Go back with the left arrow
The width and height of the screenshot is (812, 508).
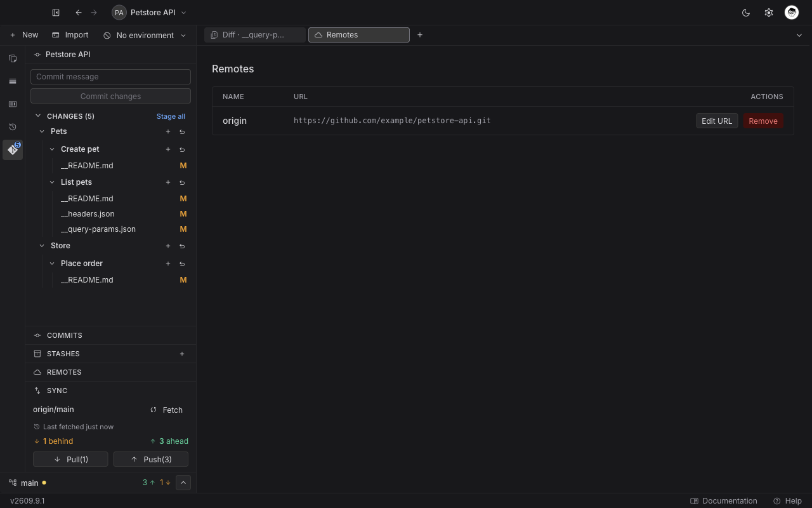tap(79, 13)
